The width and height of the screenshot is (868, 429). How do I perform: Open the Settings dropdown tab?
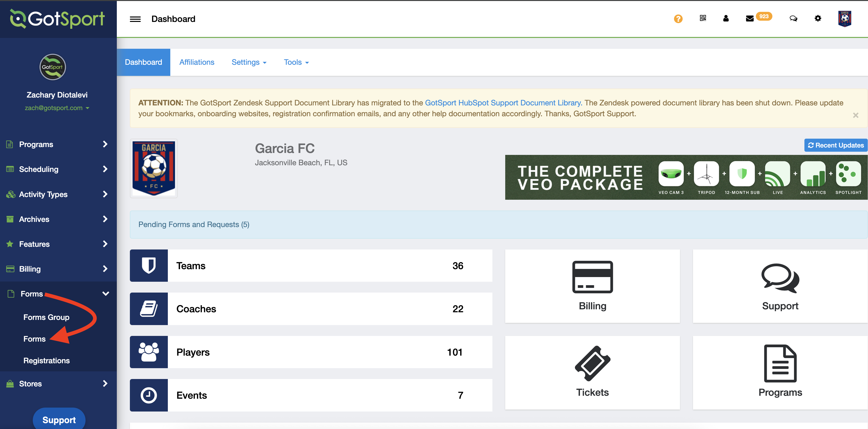pyautogui.click(x=249, y=62)
